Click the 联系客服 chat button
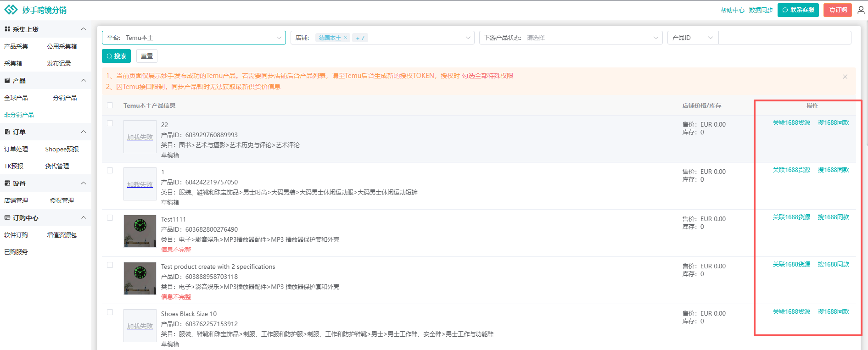This screenshot has height=350, width=868. tap(798, 10)
